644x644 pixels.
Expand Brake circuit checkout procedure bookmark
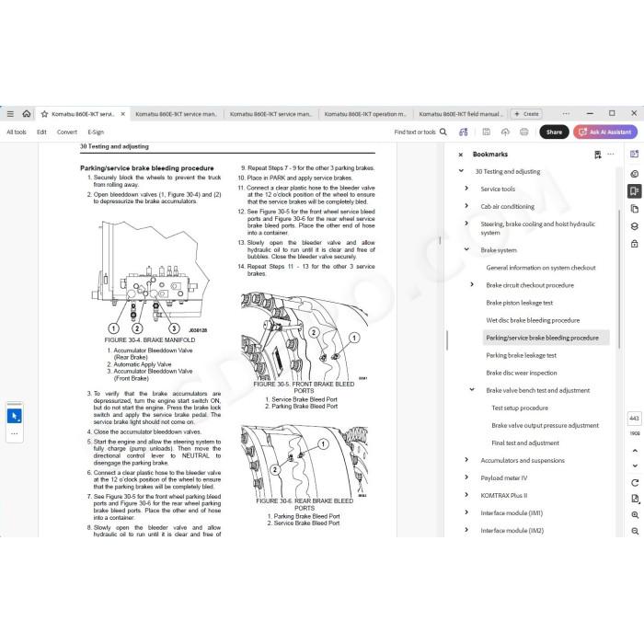click(472, 284)
